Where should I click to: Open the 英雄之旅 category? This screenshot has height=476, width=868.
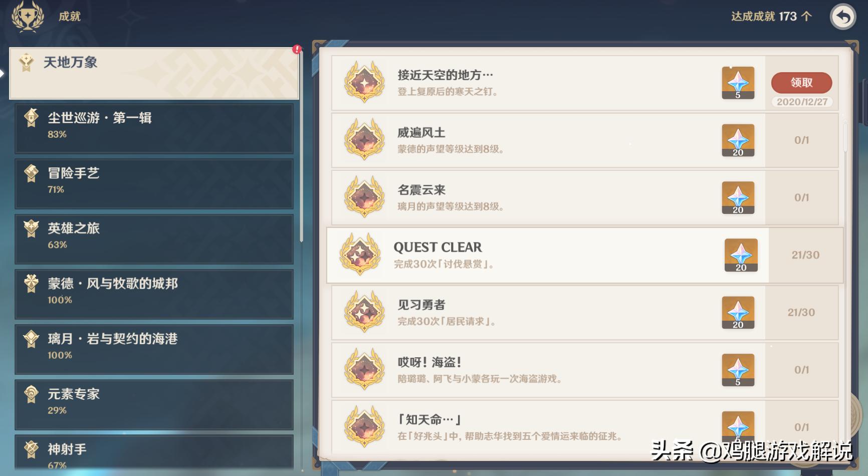(x=154, y=239)
